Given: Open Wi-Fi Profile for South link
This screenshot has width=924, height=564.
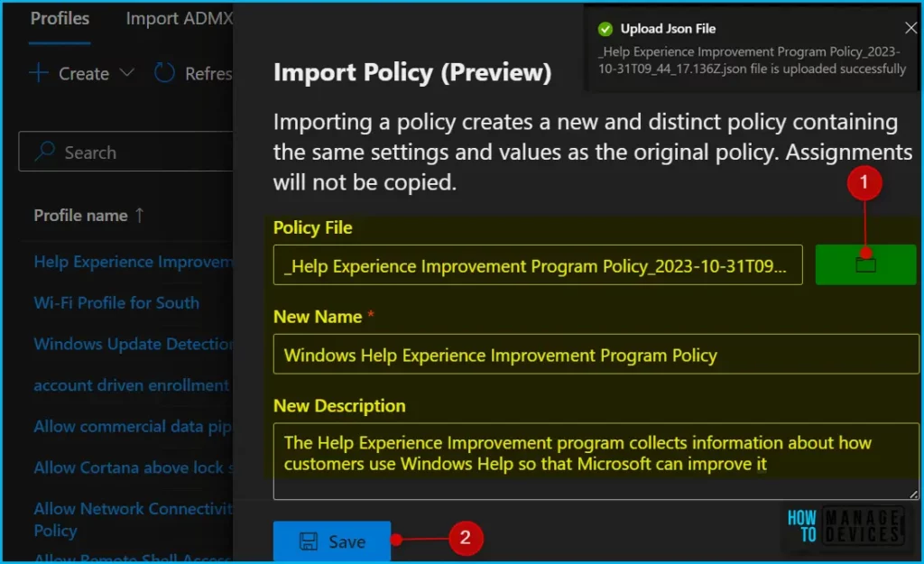Looking at the screenshot, I should (116, 303).
